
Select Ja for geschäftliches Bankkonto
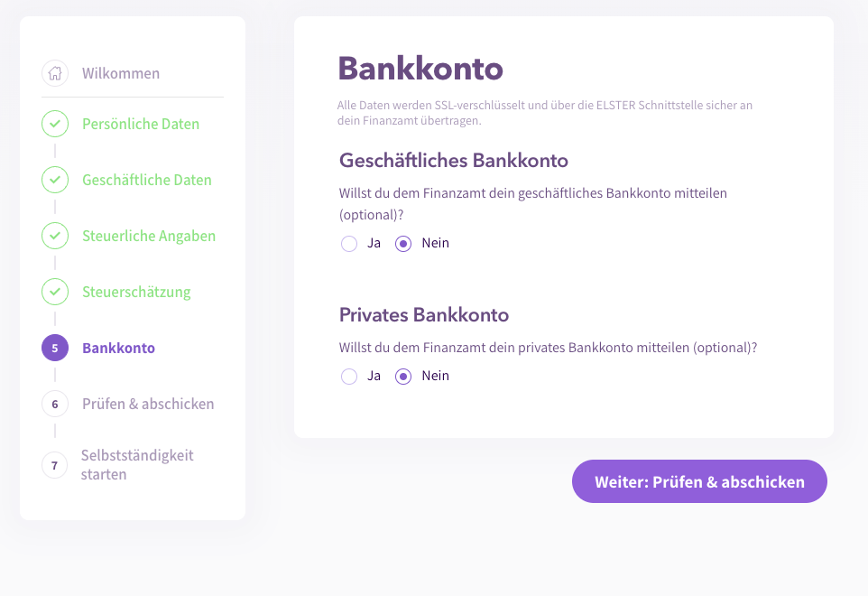349,243
